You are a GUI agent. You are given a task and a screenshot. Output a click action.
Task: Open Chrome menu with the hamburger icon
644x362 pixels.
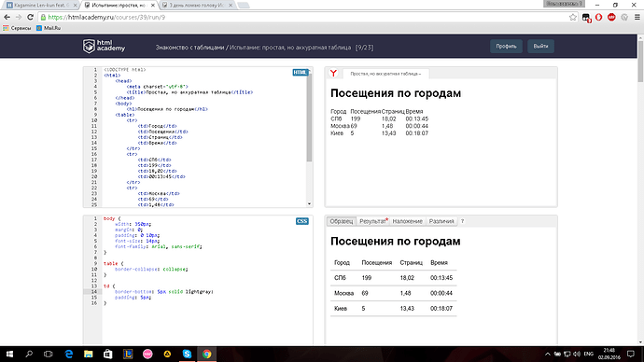[x=637, y=17]
